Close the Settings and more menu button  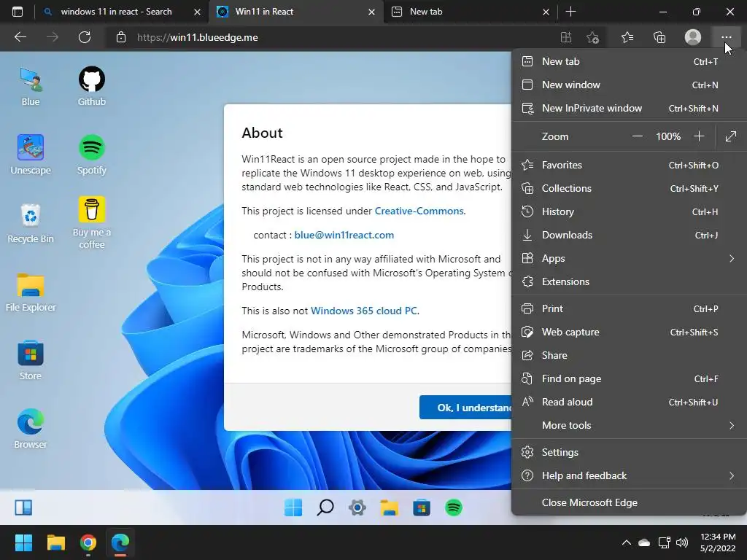tap(726, 37)
